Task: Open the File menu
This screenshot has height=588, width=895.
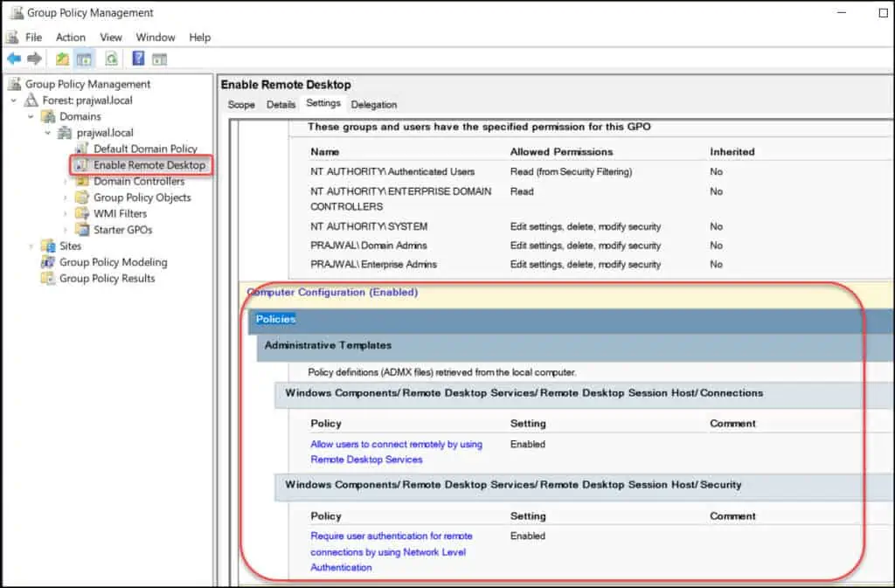Action: (x=34, y=37)
